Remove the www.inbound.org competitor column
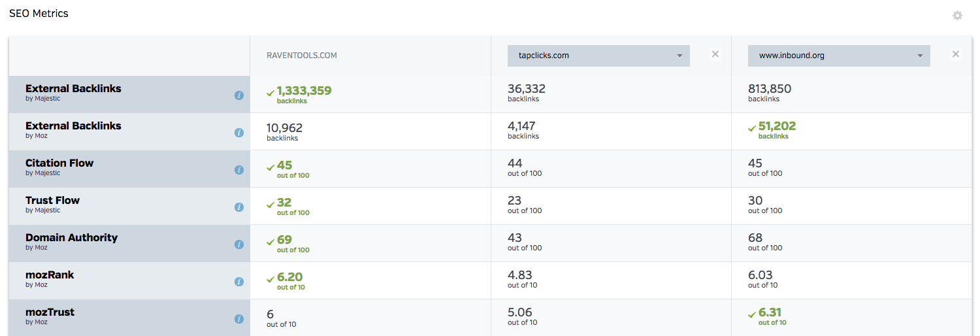The width and height of the screenshot is (980, 336). (956, 54)
